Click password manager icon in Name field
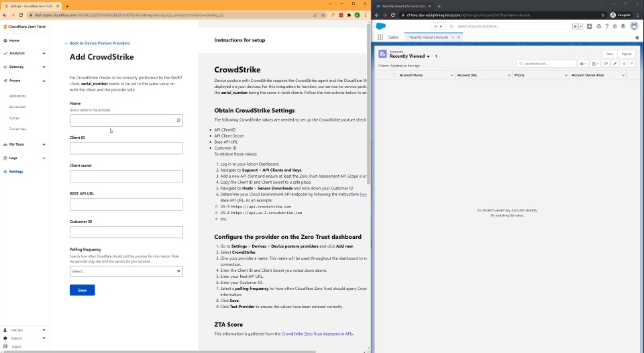Viewport: 644px width, 353px height. tap(178, 120)
